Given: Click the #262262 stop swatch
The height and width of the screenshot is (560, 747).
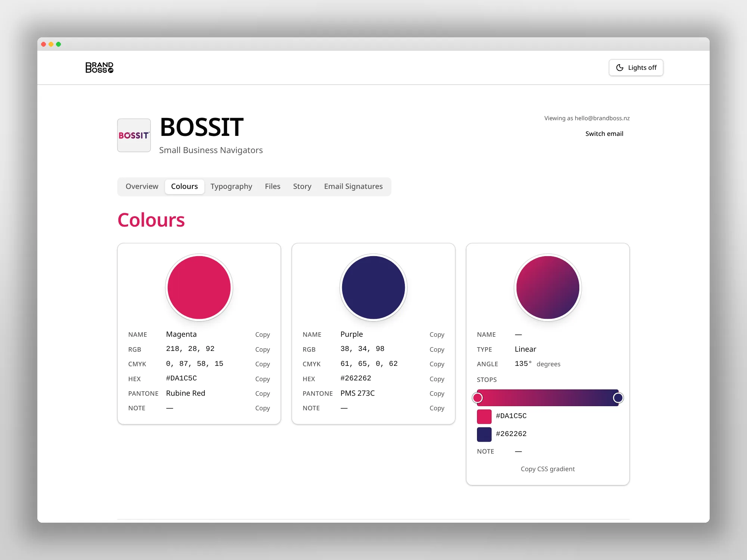Looking at the screenshot, I should click(x=484, y=435).
